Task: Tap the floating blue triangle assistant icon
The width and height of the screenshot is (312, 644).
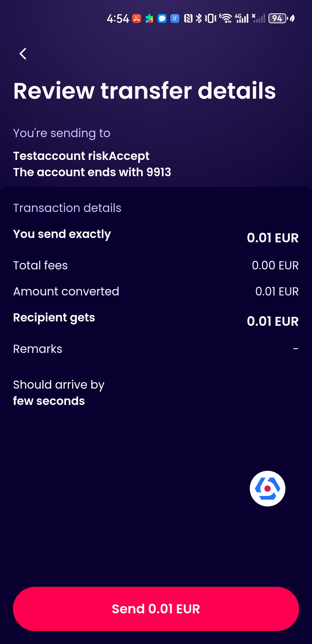Action: [267, 488]
